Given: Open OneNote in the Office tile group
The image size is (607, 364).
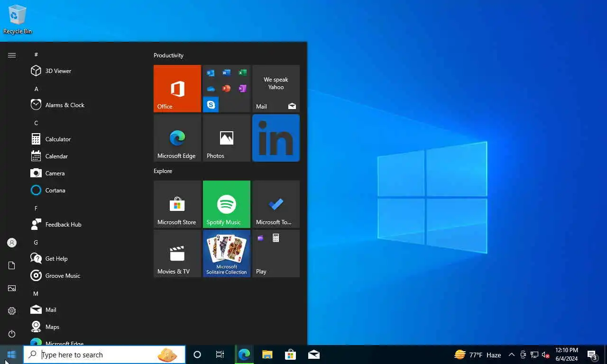Looking at the screenshot, I should pyautogui.click(x=242, y=89).
